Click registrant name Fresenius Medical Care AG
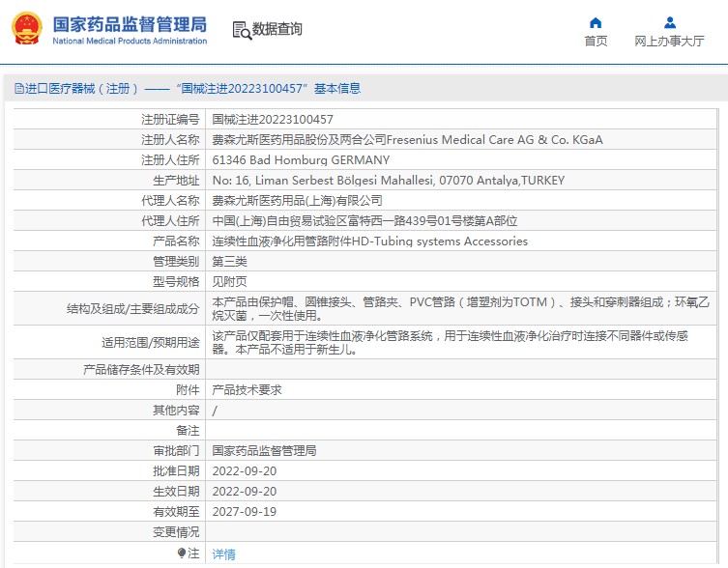Image resolution: width=728 pixels, height=568 pixels. pos(407,140)
